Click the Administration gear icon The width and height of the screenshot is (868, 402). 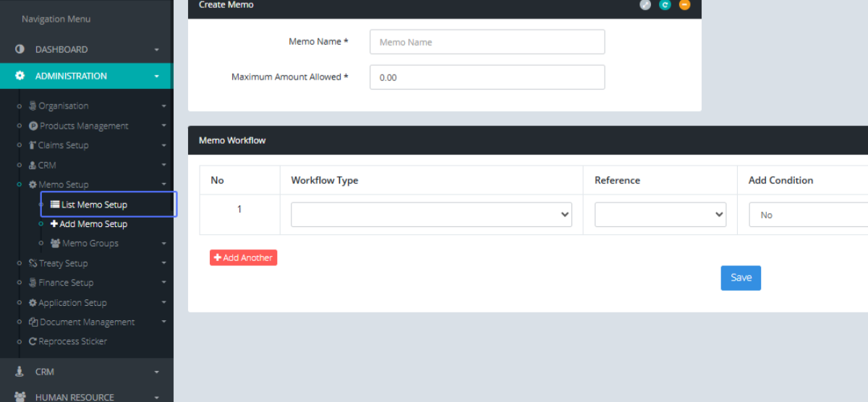20,76
